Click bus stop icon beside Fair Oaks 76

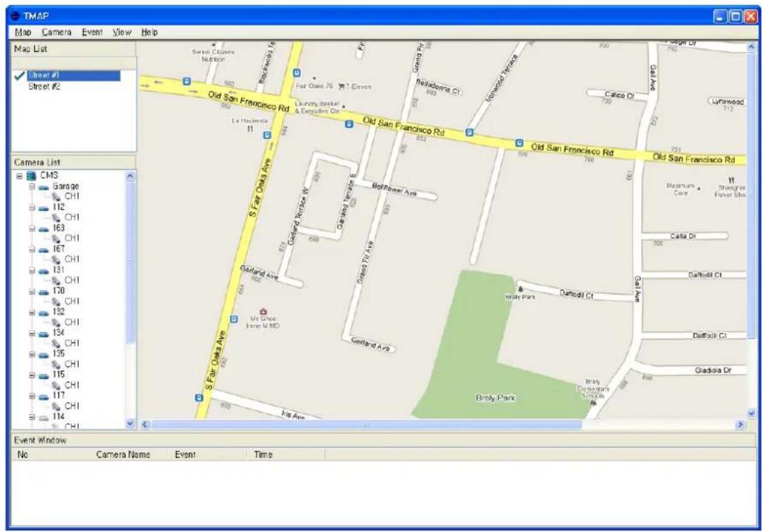(x=297, y=73)
